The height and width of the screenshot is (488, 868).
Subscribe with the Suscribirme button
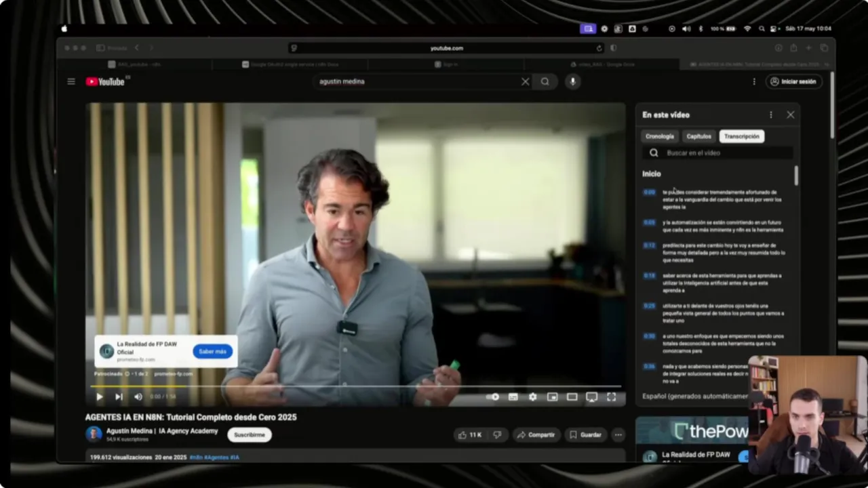250,434
